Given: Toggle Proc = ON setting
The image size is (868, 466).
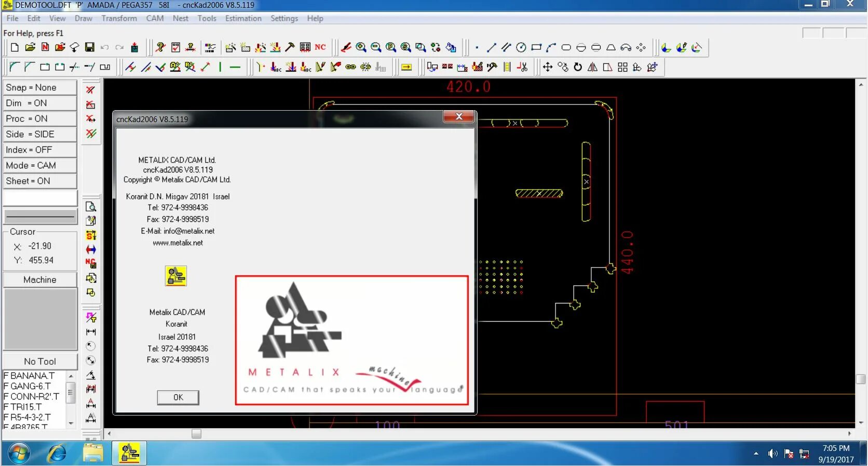Looking at the screenshot, I should (40, 118).
